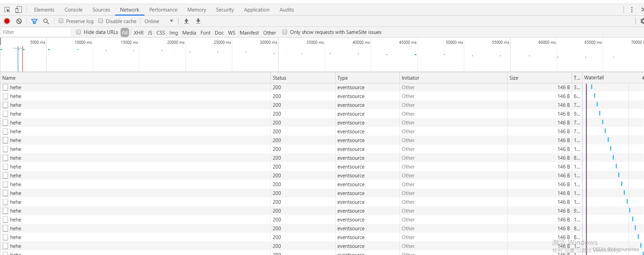Image resolution: width=644 pixels, height=255 pixels.
Task: Enable Preserve log checkbox
Action: click(61, 21)
